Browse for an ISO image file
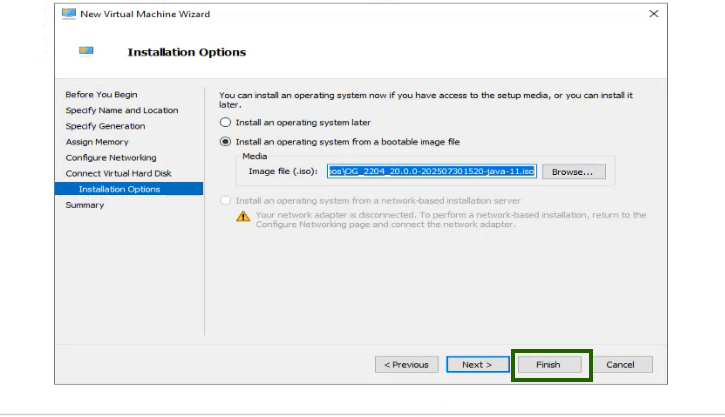 click(x=574, y=172)
